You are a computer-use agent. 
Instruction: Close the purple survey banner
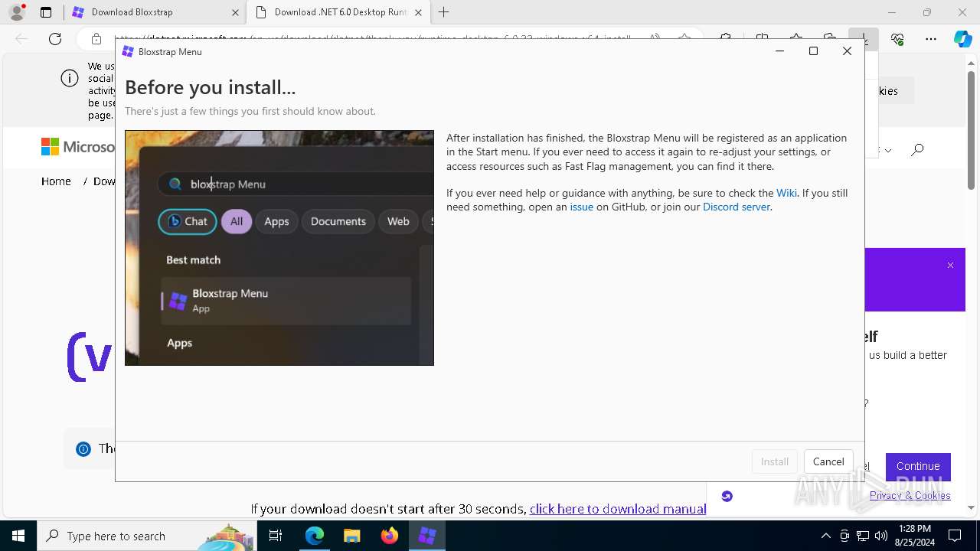coord(950,266)
